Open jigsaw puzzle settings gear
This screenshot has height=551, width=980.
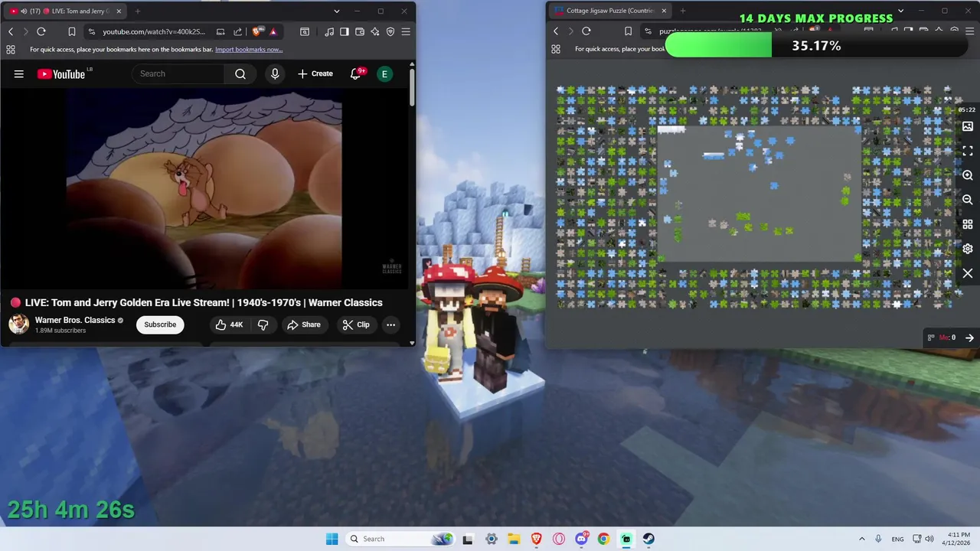tap(968, 249)
